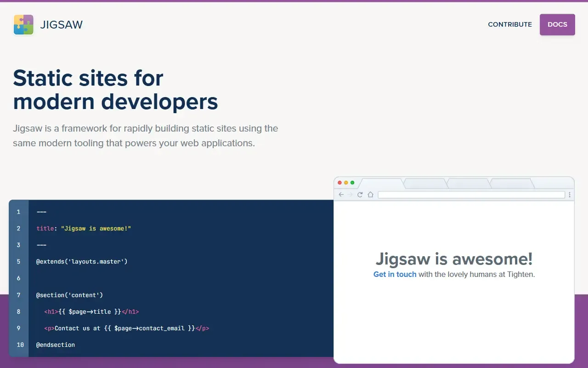Click the reload icon in the mock browser
This screenshot has height=368, width=588.
(x=360, y=195)
